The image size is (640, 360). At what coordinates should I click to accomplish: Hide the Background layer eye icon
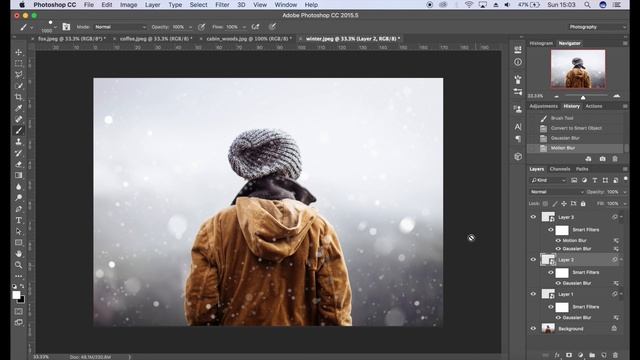point(533,329)
